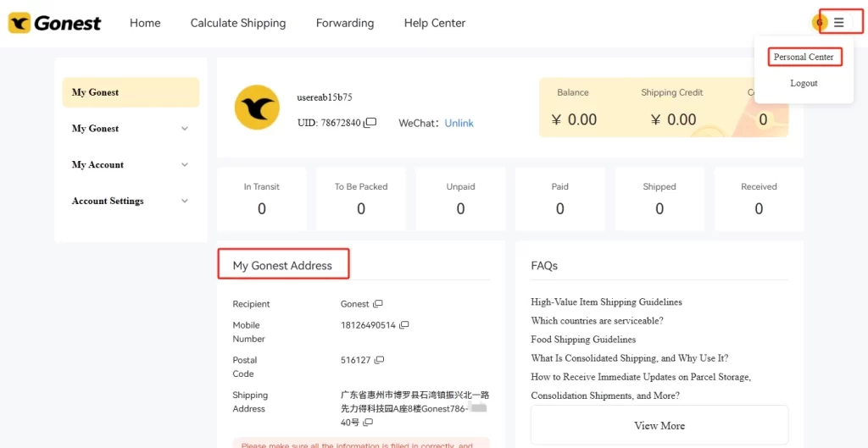The width and height of the screenshot is (868, 448).
Task: Copy the UID 78672840
Action: tap(370, 122)
